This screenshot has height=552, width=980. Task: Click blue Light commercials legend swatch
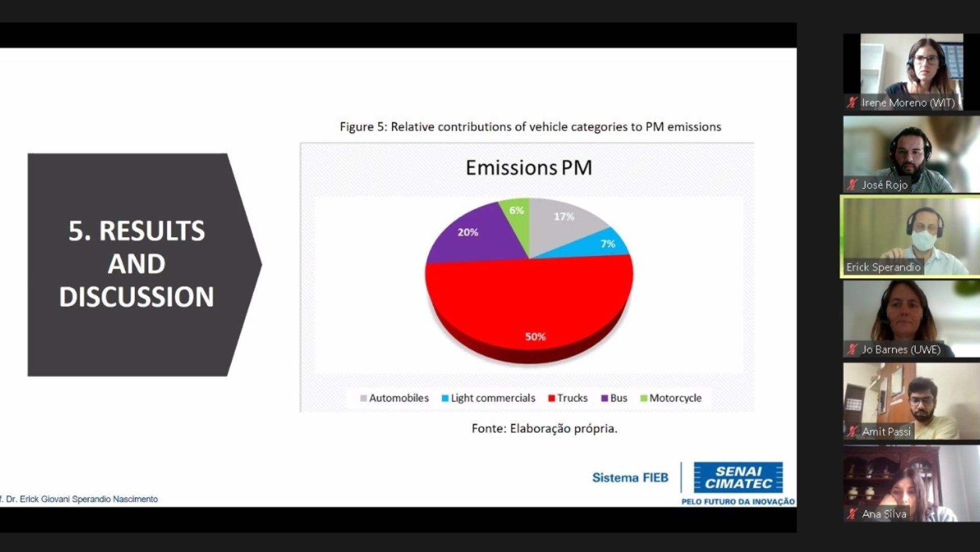pyautogui.click(x=445, y=398)
